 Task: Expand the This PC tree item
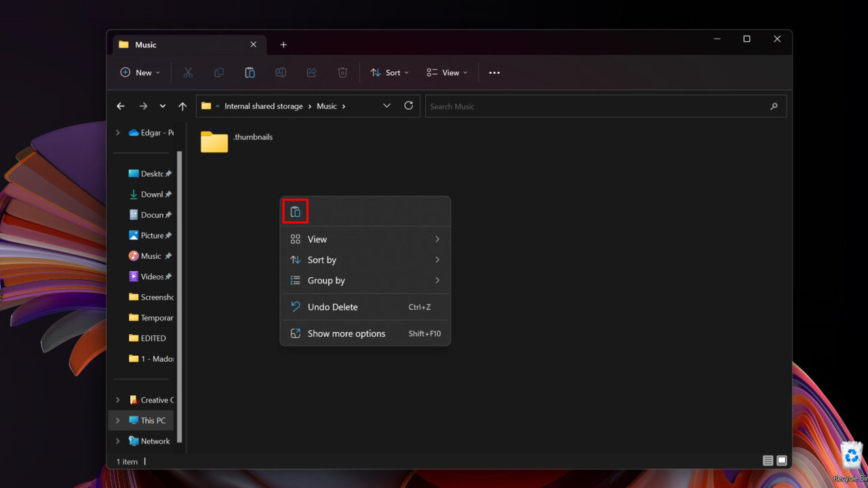117,420
